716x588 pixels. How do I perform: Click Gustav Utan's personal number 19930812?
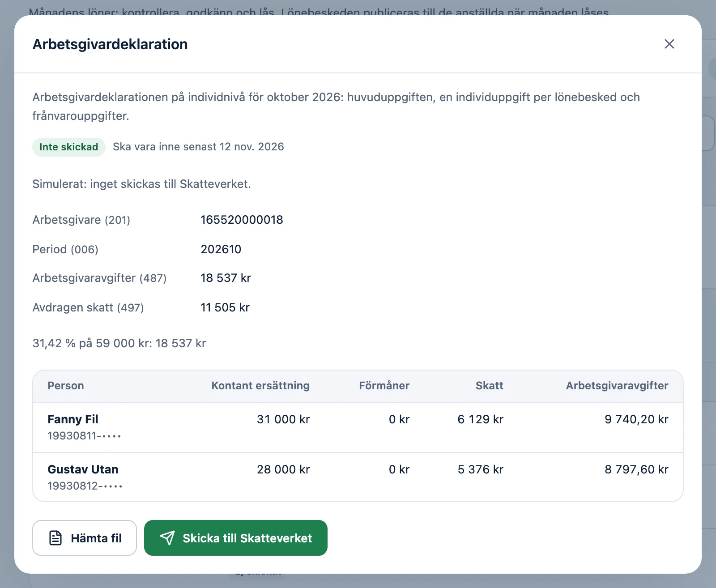pyautogui.click(x=85, y=486)
